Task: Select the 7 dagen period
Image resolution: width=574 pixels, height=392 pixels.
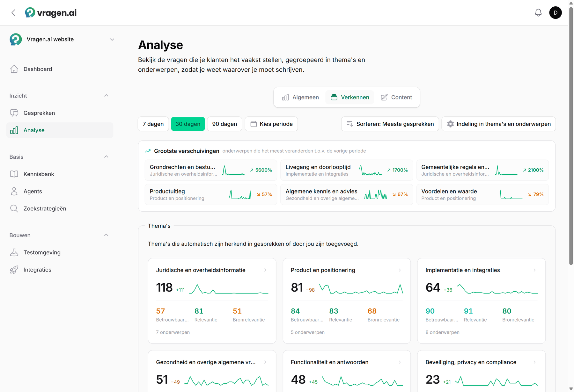Action: pyautogui.click(x=153, y=124)
